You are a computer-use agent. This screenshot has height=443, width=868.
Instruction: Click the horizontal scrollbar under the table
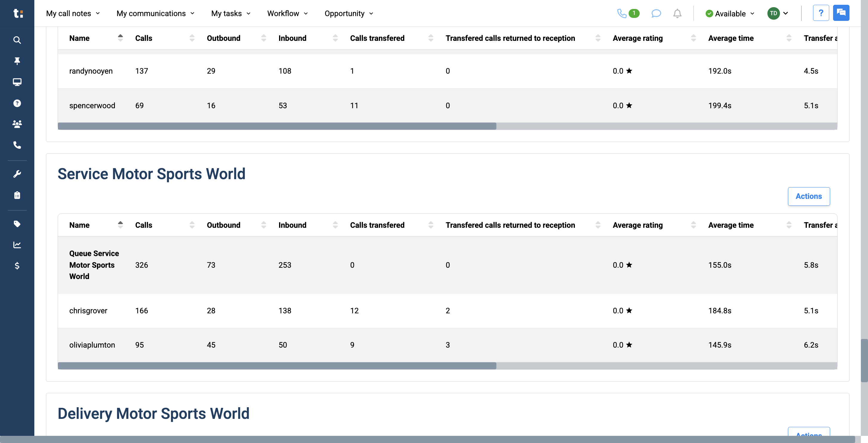(x=277, y=365)
